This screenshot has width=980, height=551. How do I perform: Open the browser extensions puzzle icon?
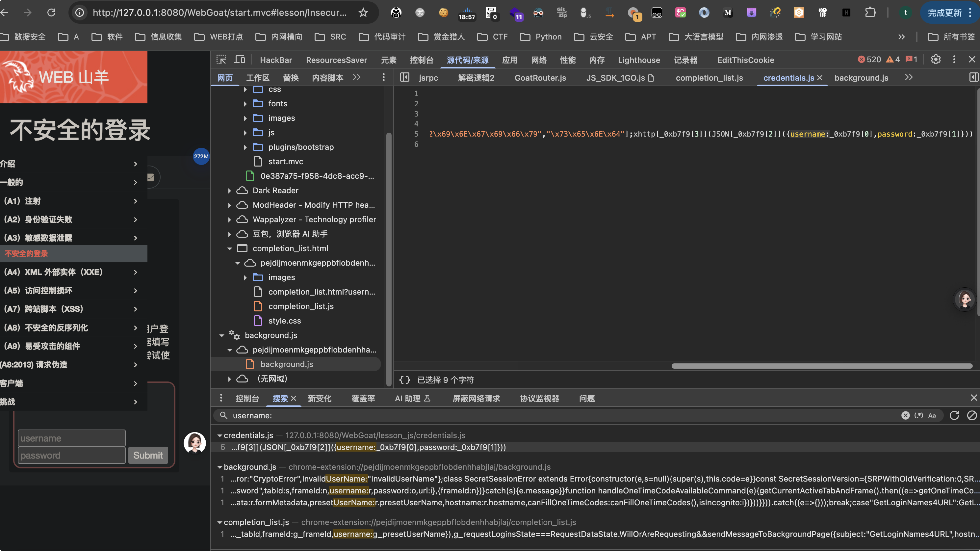click(870, 13)
